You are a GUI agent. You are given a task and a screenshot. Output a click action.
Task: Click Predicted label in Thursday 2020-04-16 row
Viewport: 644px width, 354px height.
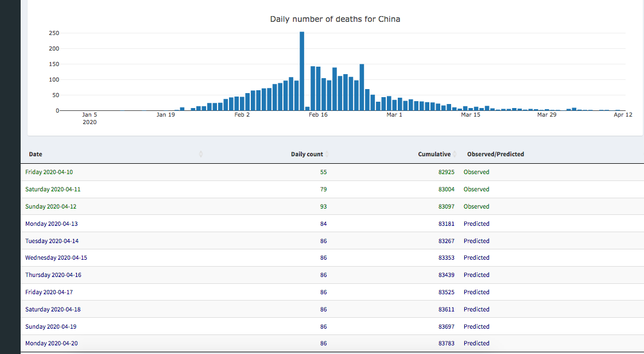tap(476, 275)
